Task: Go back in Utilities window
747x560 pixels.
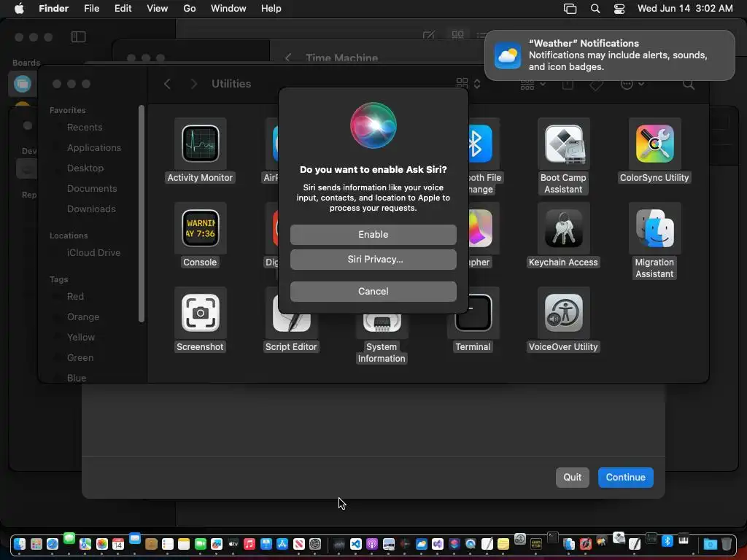Action: pos(167,84)
